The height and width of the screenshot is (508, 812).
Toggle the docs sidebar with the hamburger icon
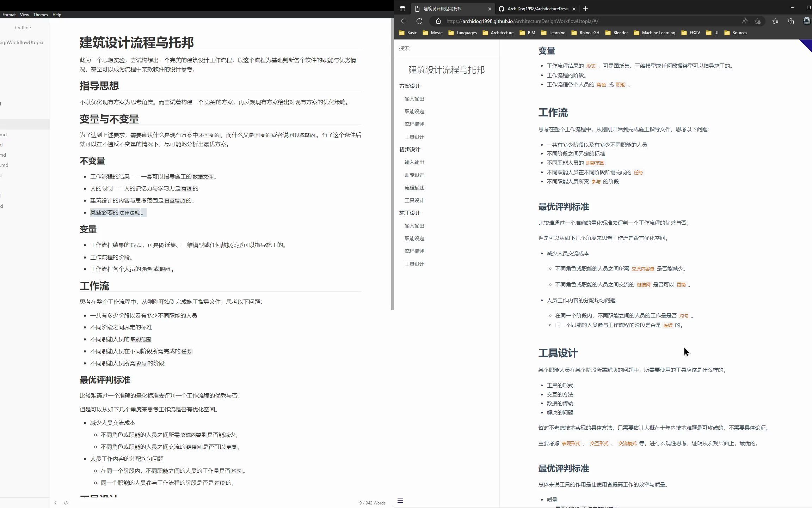pyautogui.click(x=400, y=500)
